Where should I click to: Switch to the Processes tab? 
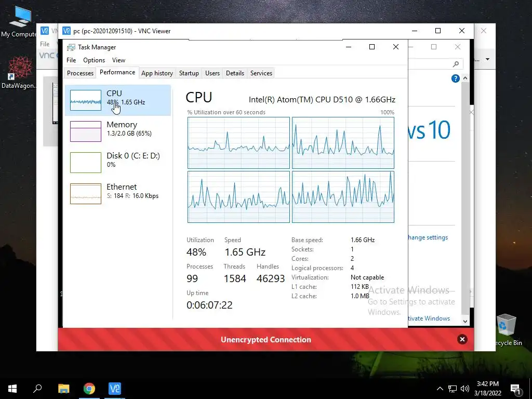click(80, 73)
